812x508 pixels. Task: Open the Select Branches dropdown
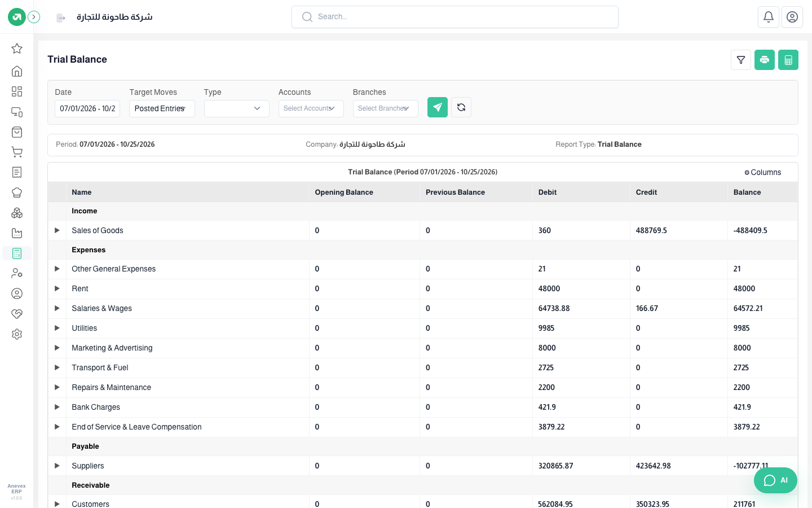click(x=385, y=108)
